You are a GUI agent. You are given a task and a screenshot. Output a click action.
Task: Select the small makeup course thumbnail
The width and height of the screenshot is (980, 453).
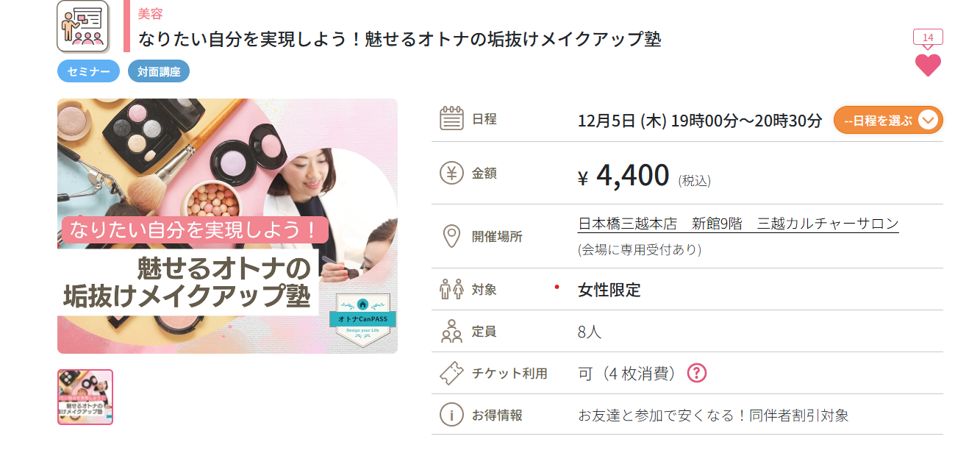pos(85,397)
